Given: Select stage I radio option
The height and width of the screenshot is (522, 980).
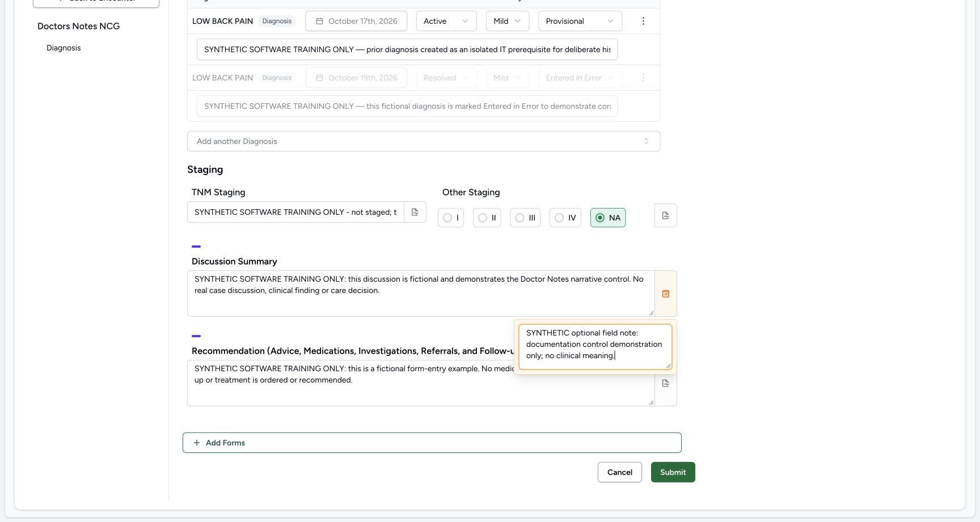Looking at the screenshot, I should coord(451,218).
